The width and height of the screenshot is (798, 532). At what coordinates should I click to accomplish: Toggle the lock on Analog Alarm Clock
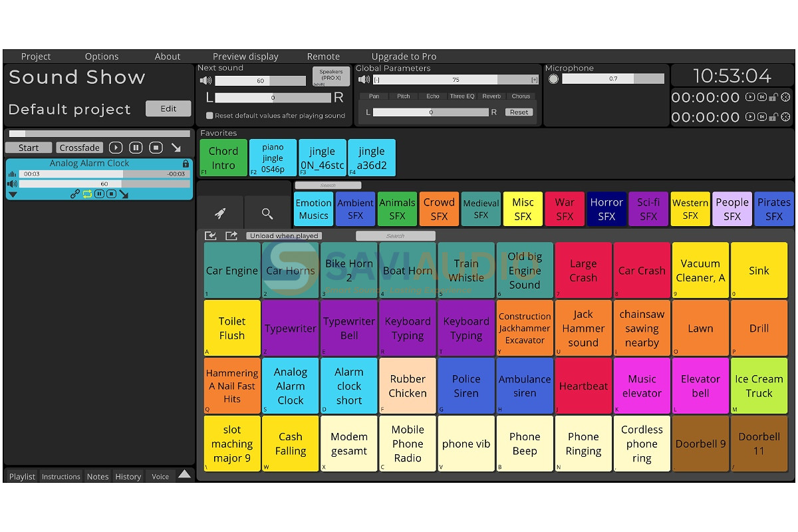click(186, 164)
